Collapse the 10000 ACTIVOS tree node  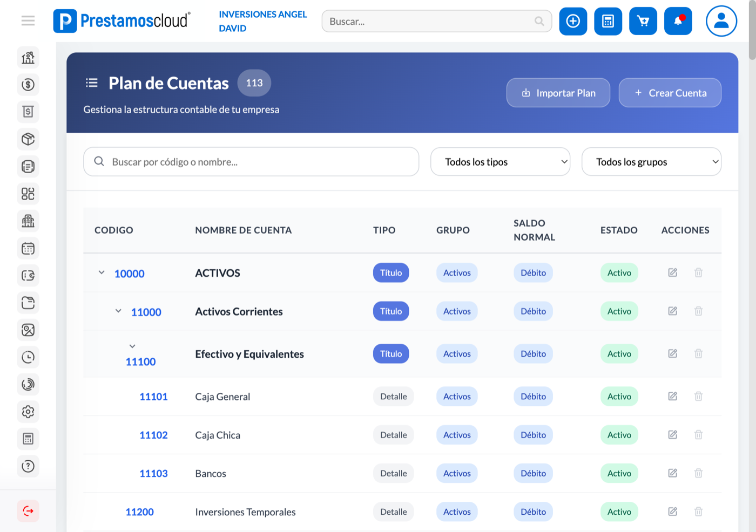102,272
